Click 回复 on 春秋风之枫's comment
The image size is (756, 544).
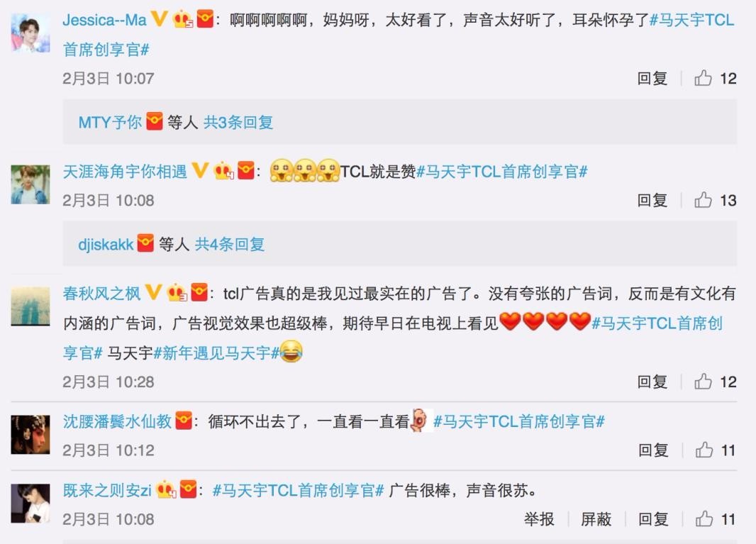tap(652, 382)
